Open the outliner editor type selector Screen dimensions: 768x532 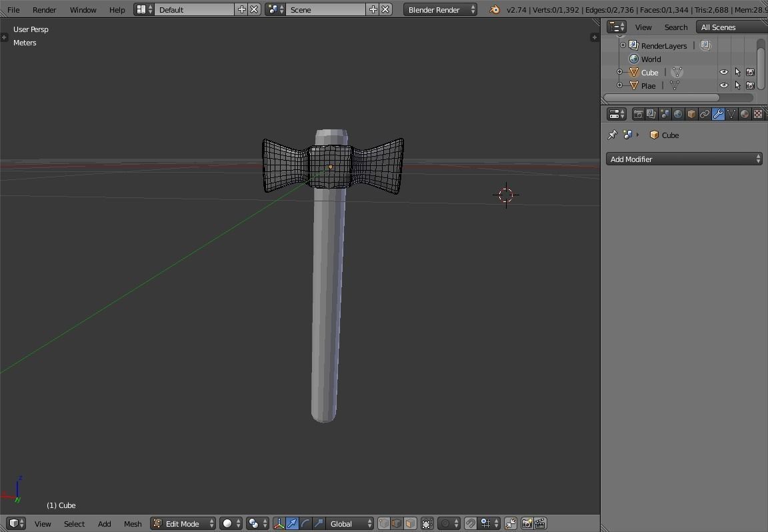point(616,27)
